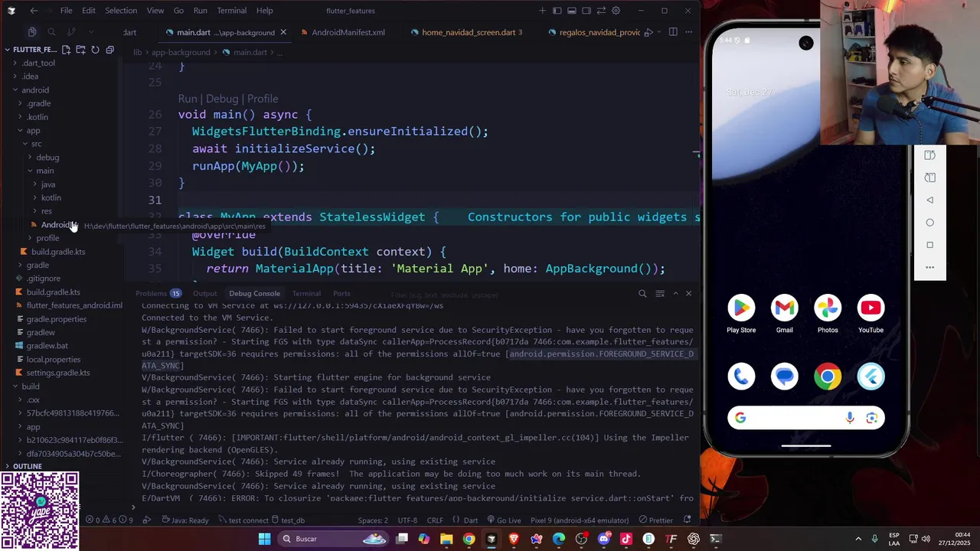Viewport: 980px width, 551px height.
Task: Run the Dart file with play icon
Action: pyautogui.click(x=648, y=32)
